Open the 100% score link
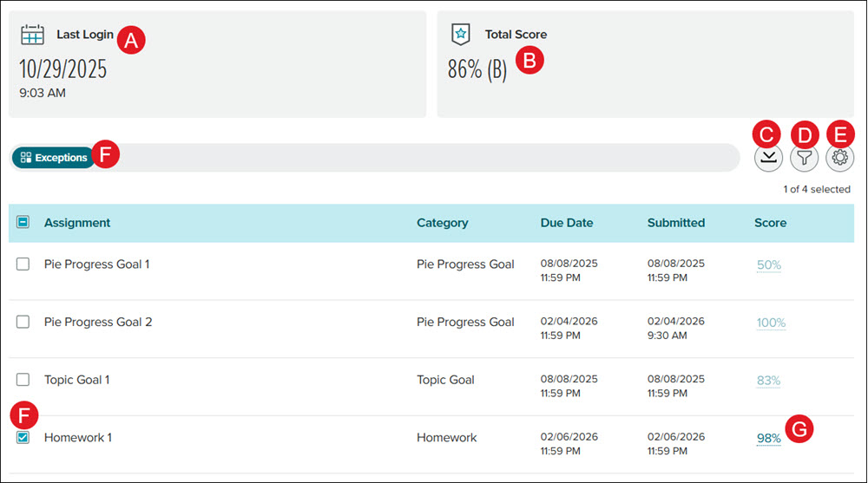868x483 pixels. (x=771, y=323)
